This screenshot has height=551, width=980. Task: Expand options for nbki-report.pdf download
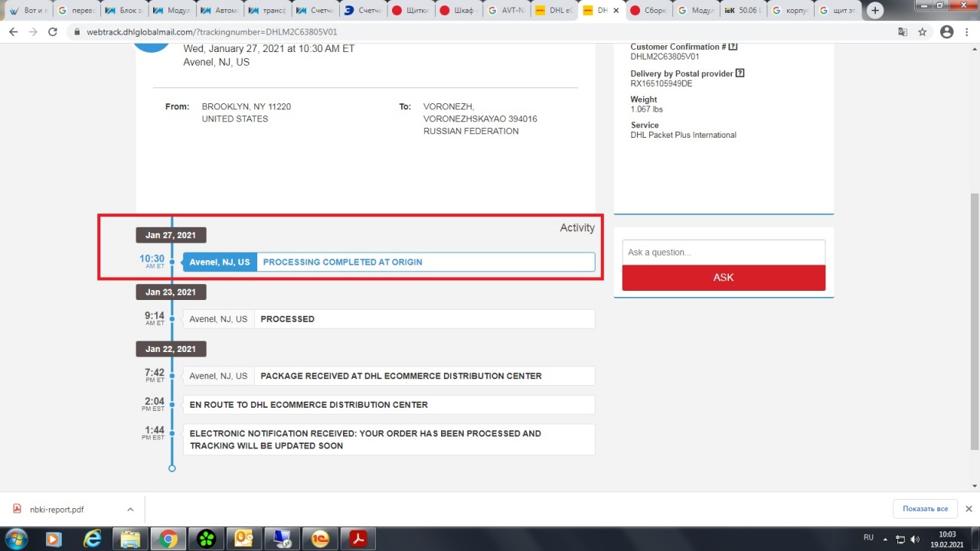click(130, 510)
